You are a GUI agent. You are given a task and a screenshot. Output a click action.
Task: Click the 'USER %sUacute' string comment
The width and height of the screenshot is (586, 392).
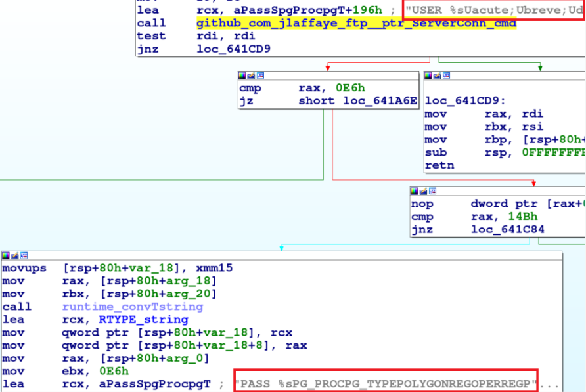pyautogui.click(x=494, y=10)
